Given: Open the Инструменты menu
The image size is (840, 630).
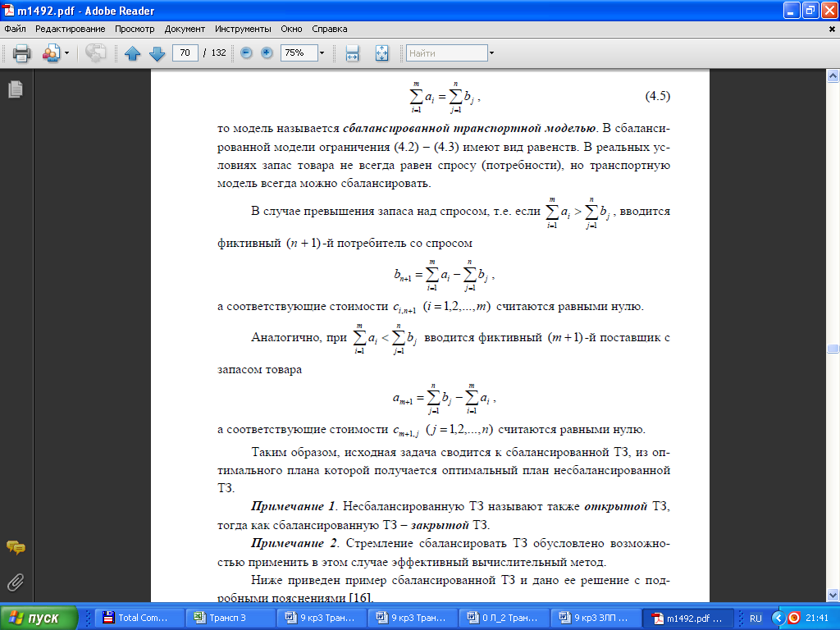Looking at the screenshot, I should (x=243, y=29).
